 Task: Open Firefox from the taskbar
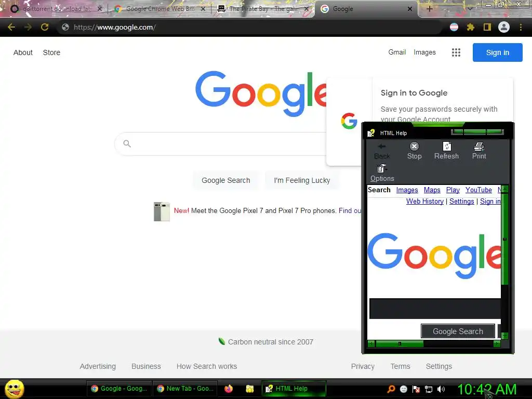coord(229,389)
